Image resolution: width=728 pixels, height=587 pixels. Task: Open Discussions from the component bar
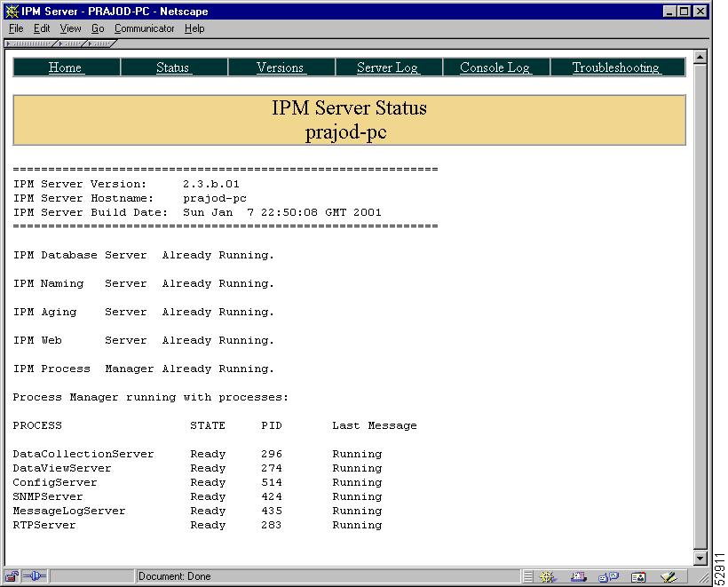tap(607, 575)
